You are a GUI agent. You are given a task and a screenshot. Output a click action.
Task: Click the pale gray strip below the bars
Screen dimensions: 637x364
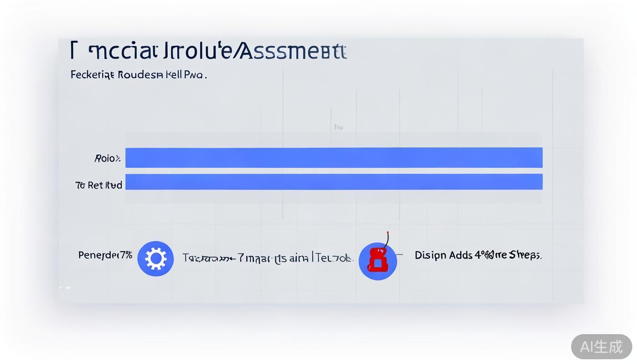click(x=334, y=197)
